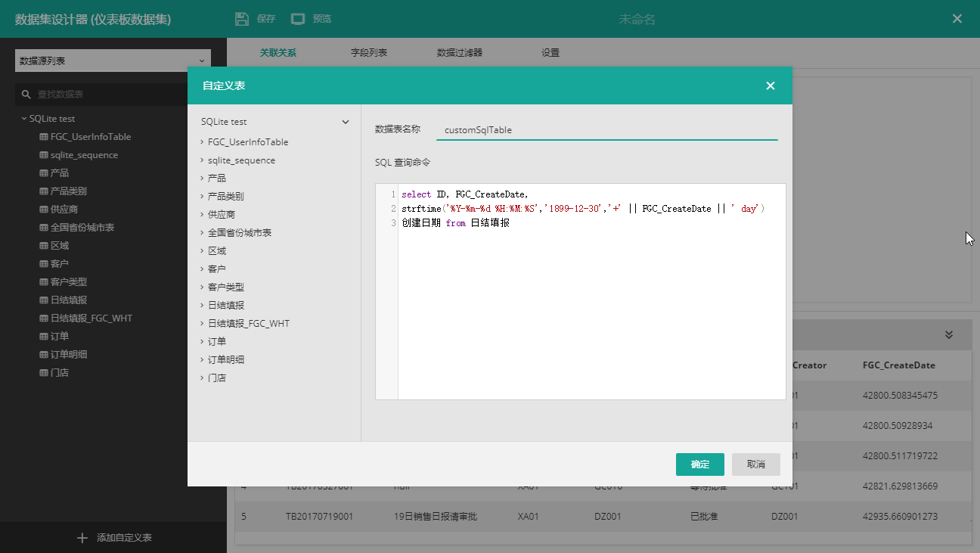Select 区域 table in sidebar list

(x=60, y=246)
